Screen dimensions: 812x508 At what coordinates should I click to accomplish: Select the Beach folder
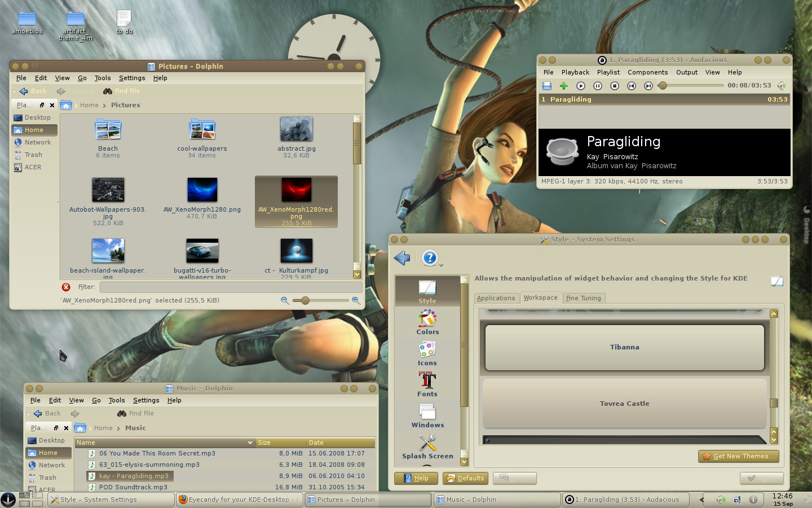pyautogui.click(x=108, y=138)
